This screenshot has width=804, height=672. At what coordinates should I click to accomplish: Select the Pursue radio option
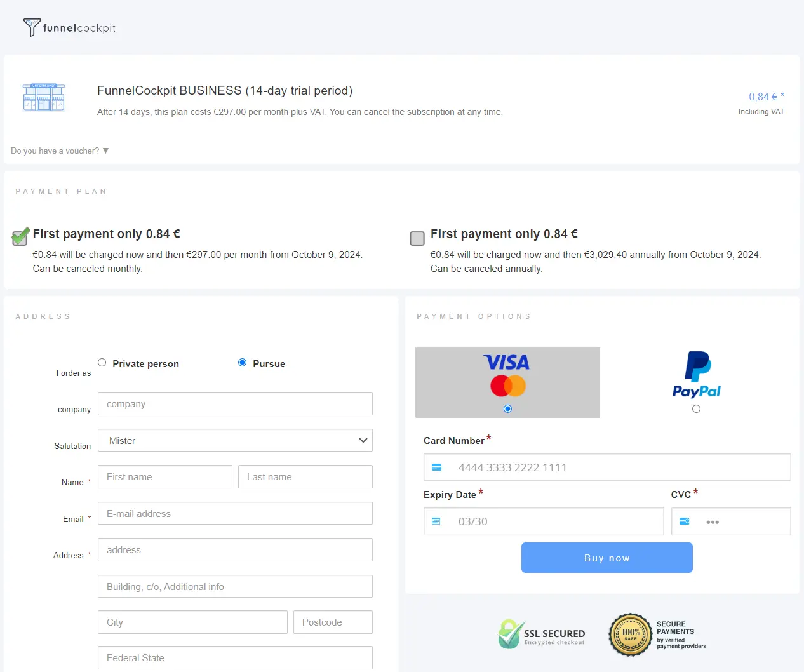[x=242, y=363]
